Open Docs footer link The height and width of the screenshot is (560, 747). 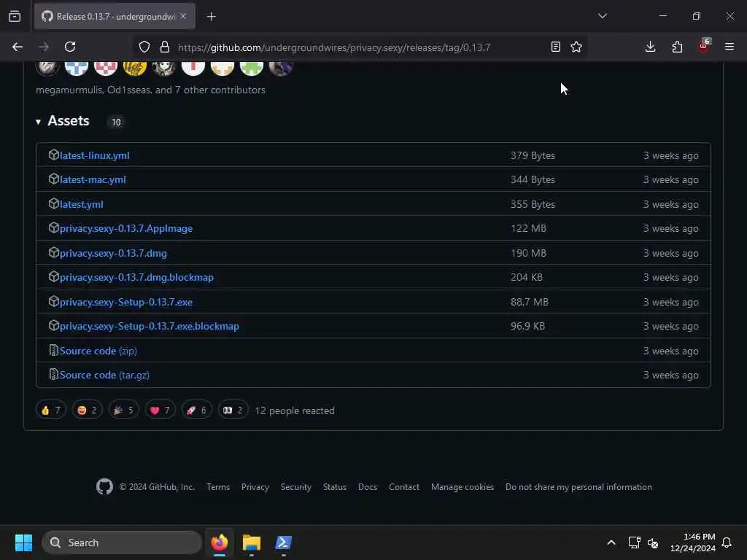[x=368, y=487]
